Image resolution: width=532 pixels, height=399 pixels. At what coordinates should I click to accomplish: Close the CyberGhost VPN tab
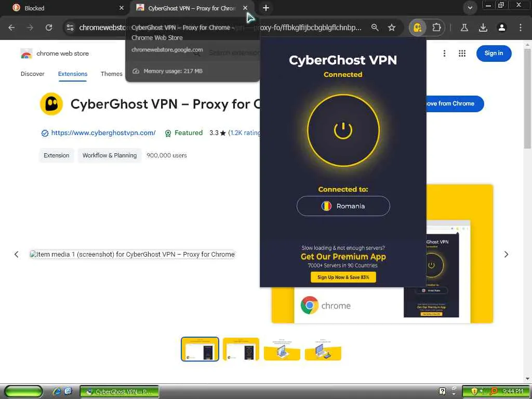tap(245, 8)
